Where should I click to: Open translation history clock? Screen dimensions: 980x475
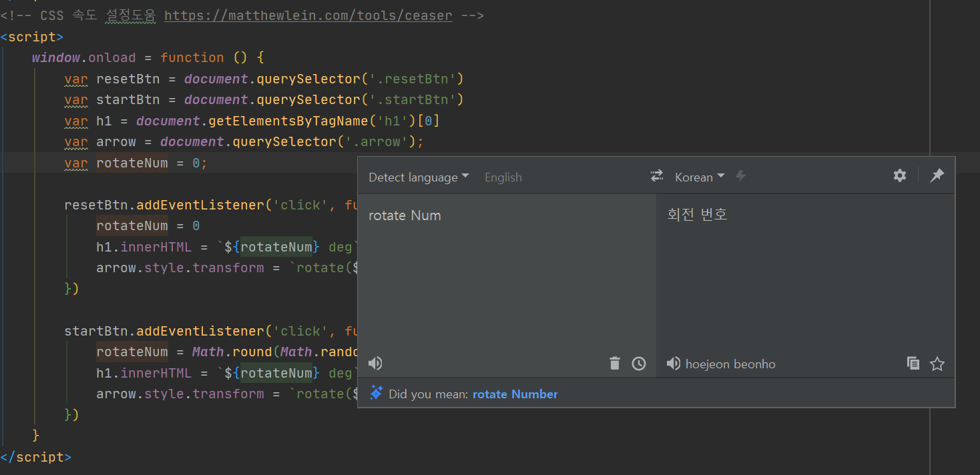pos(639,364)
